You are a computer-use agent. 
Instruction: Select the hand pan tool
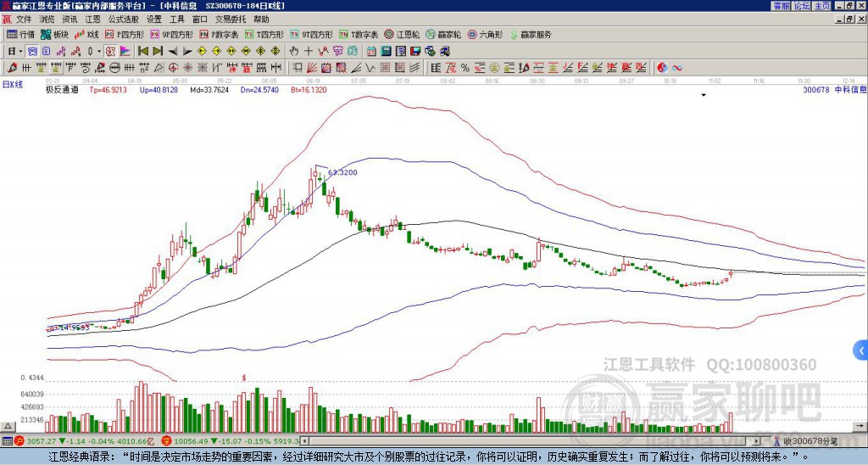294,52
